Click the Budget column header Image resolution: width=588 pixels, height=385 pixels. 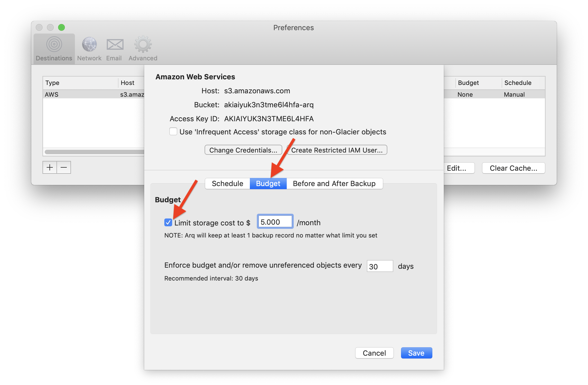(x=478, y=83)
